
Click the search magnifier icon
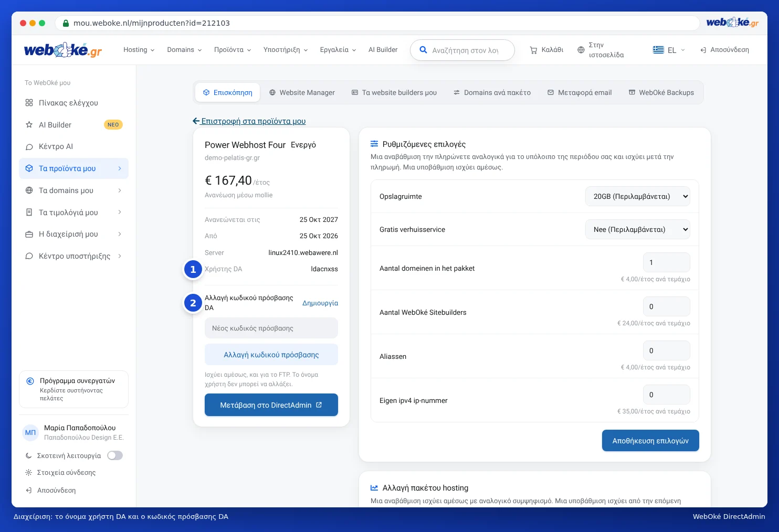423,50
